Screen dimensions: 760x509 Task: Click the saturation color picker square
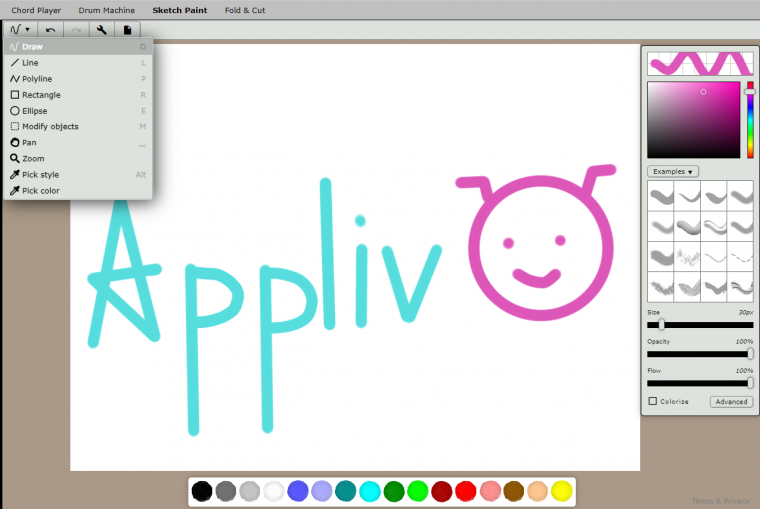tap(694, 120)
